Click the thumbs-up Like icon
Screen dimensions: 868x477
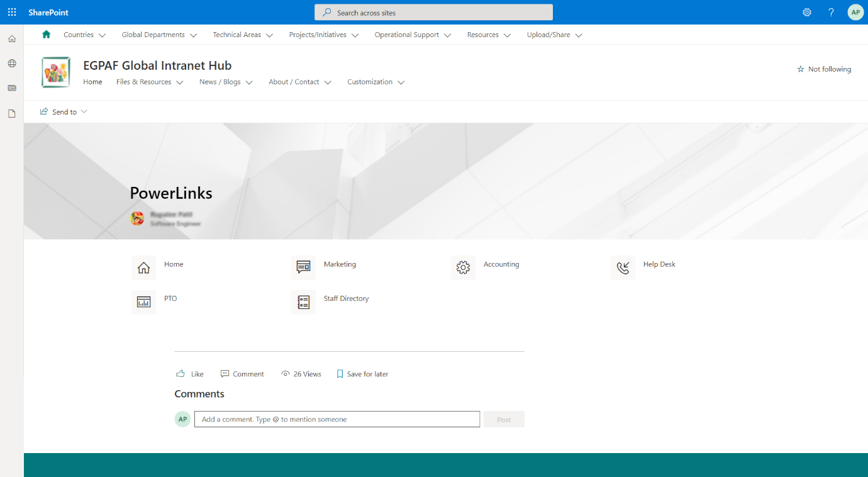point(181,374)
